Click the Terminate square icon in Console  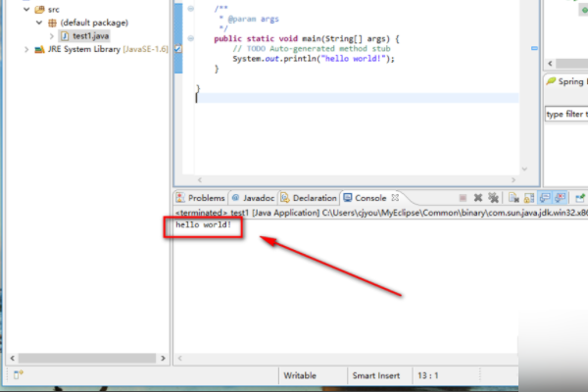[462, 198]
